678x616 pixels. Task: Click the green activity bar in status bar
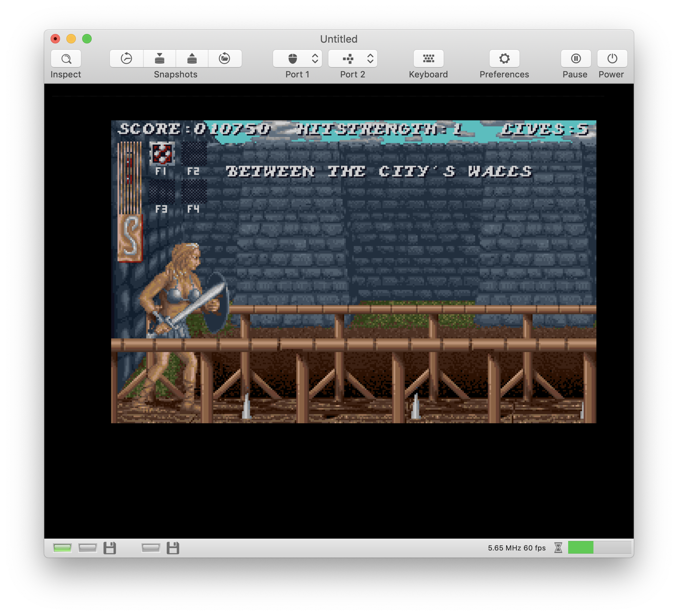click(600, 548)
